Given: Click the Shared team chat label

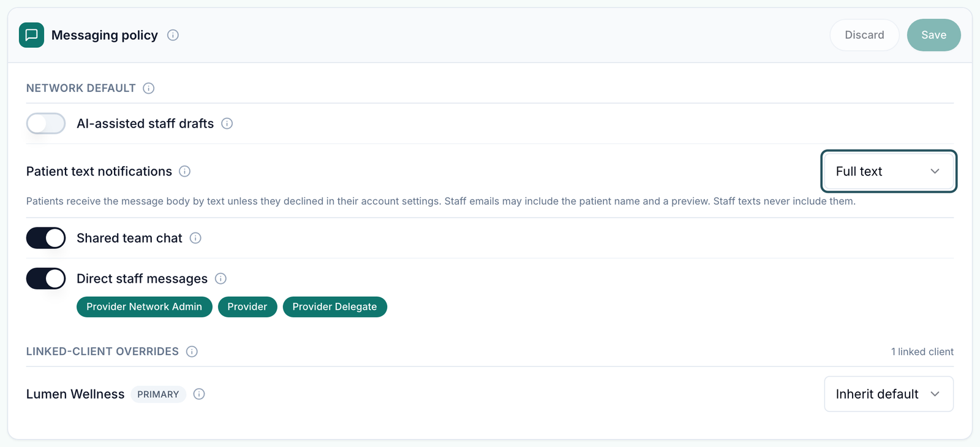Looking at the screenshot, I should click(x=129, y=238).
